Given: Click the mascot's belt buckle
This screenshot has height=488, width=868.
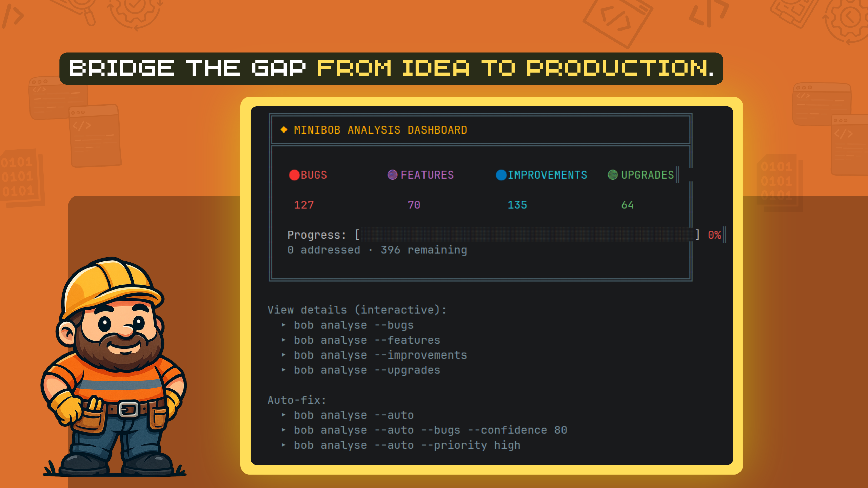Looking at the screenshot, I should click(x=129, y=409).
